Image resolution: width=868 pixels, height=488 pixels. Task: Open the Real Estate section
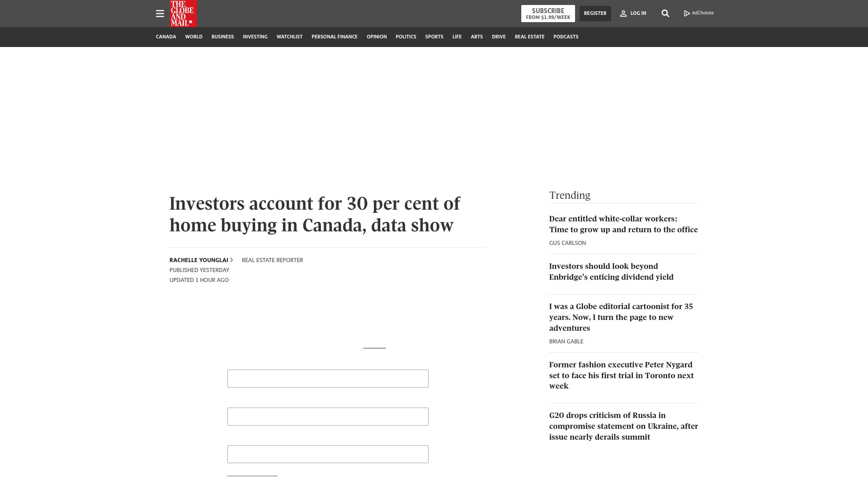529,37
